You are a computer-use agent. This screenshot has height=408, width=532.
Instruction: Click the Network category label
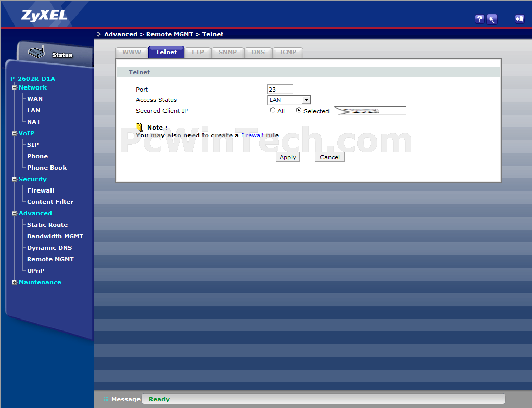coord(33,87)
